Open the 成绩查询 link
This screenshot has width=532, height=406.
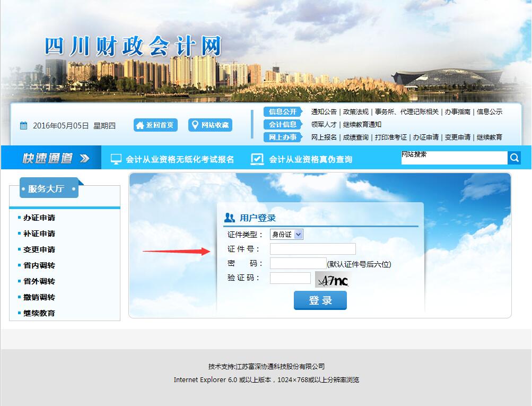pyautogui.click(x=355, y=137)
